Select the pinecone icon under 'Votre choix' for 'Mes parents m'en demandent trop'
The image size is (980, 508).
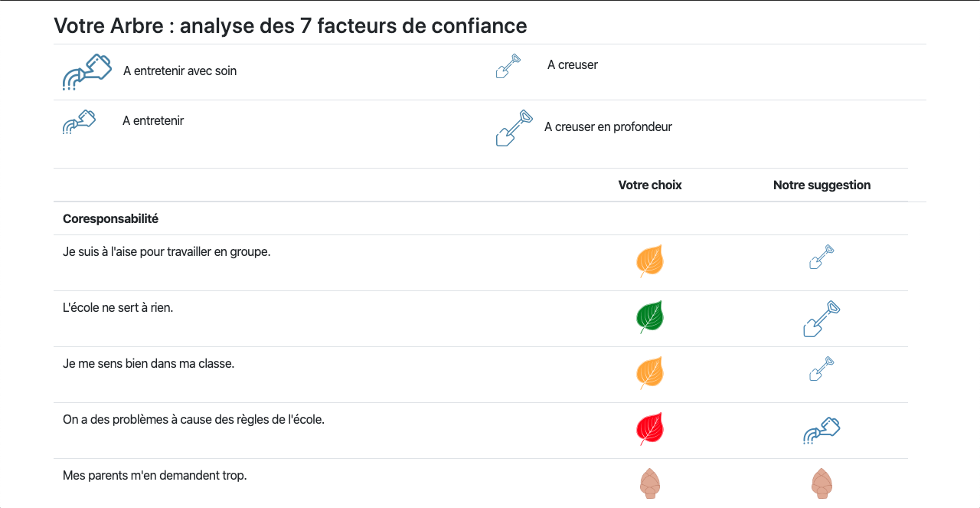[x=650, y=483]
